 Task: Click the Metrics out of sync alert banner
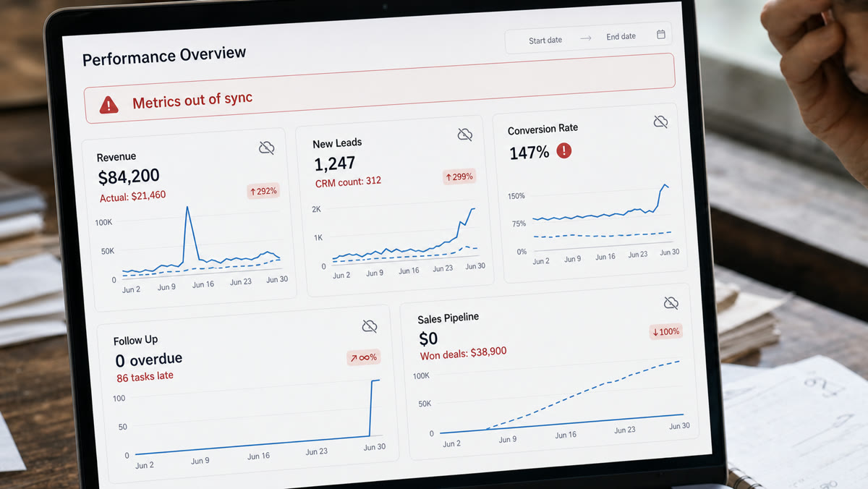click(380, 89)
